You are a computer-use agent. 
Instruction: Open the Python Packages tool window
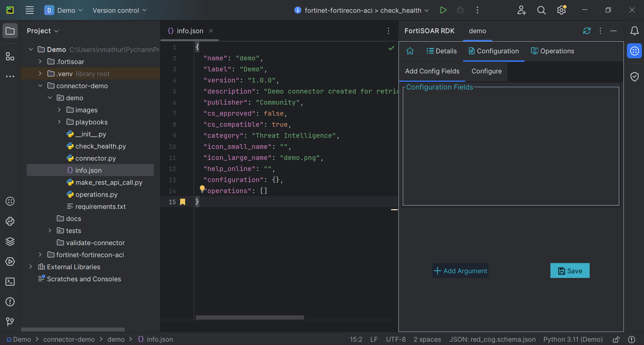coord(10,241)
